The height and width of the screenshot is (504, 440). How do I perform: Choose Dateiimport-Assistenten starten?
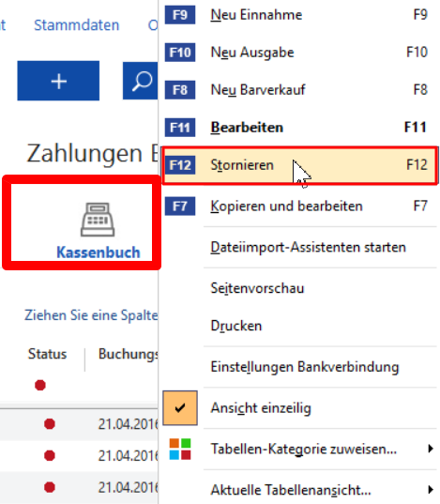pos(308,247)
